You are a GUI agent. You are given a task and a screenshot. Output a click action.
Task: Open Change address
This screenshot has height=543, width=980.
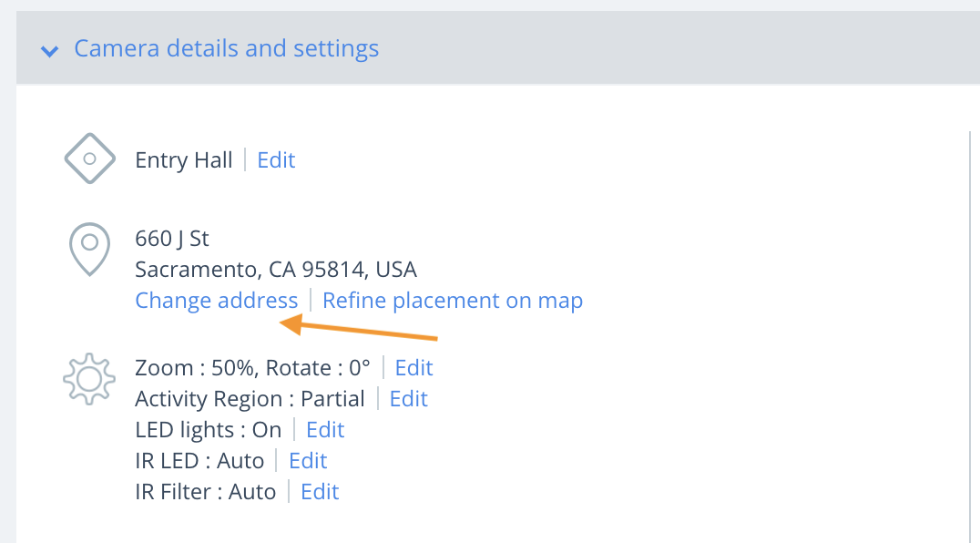pos(217,300)
